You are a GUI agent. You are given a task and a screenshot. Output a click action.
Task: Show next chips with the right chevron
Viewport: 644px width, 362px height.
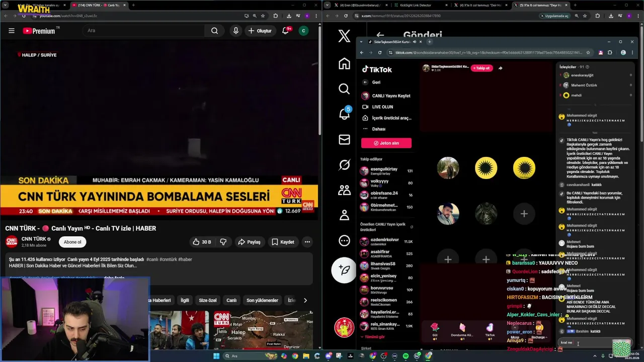click(x=305, y=300)
